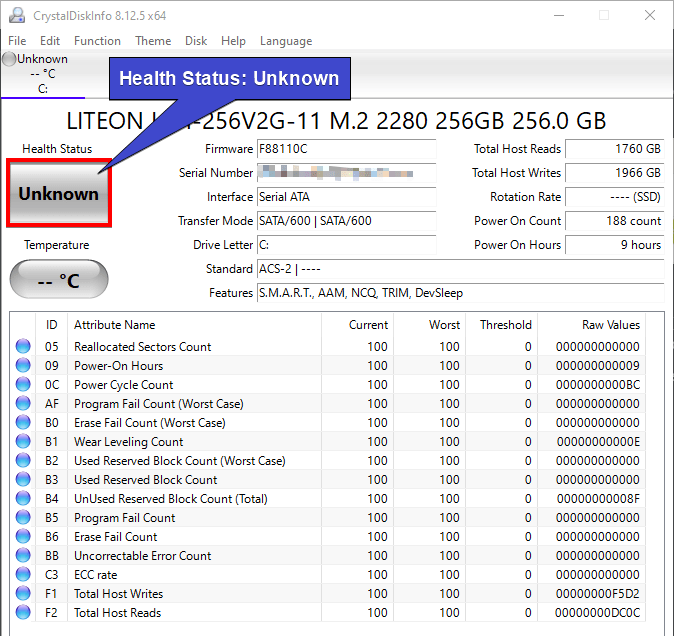
Task: Open the Theme menu
Action: 153,41
